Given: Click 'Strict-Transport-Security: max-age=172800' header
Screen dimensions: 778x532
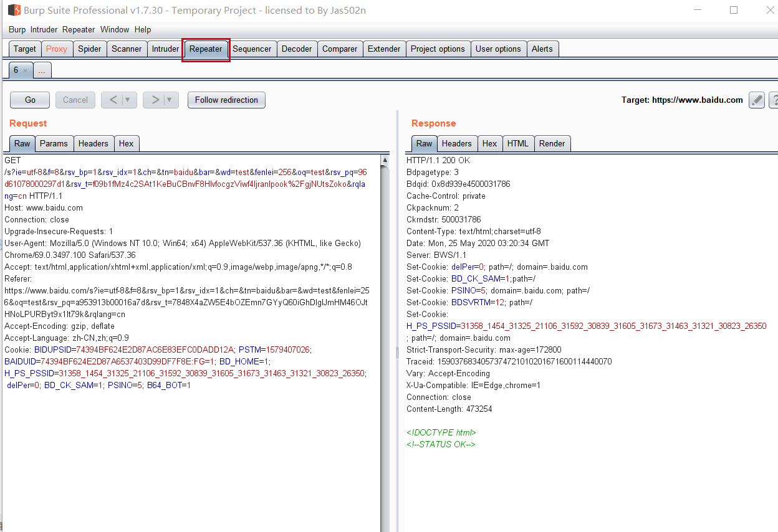Looking at the screenshot, I should point(484,349).
